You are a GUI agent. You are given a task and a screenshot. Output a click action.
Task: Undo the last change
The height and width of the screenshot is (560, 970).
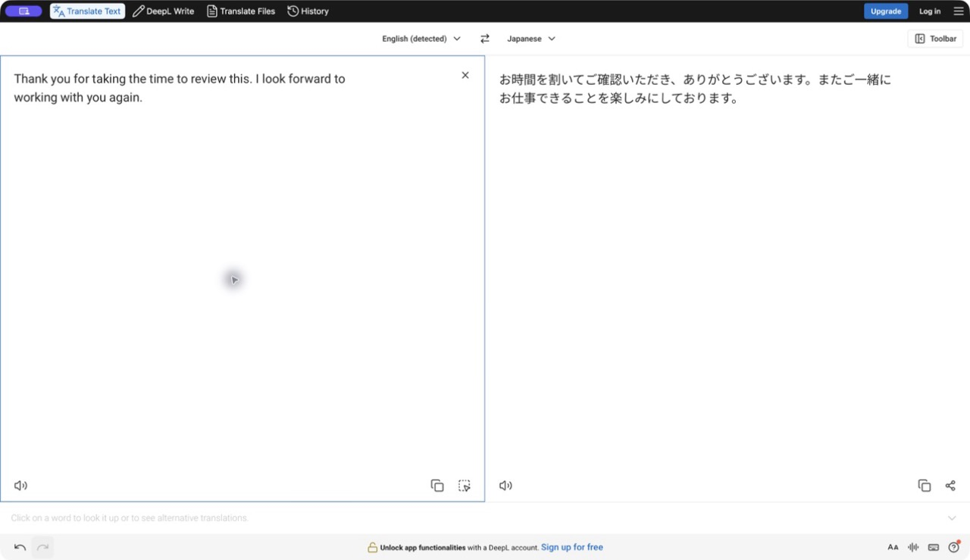point(20,547)
